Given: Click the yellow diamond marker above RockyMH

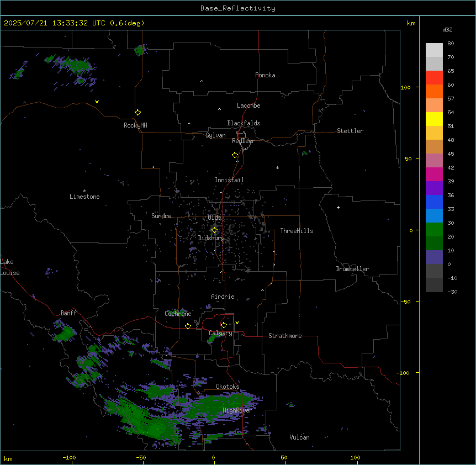Looking at the screenshot, I should (138, 113).
